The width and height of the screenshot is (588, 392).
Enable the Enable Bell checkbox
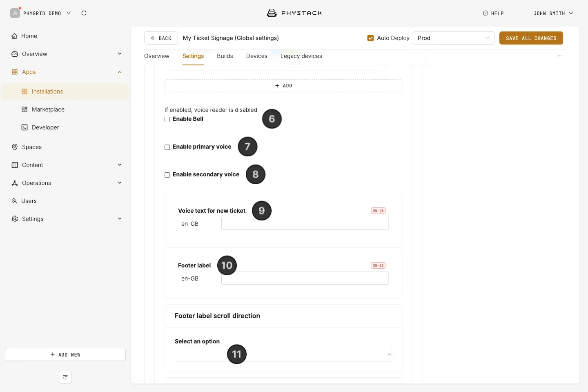click(x=167, y=120)
